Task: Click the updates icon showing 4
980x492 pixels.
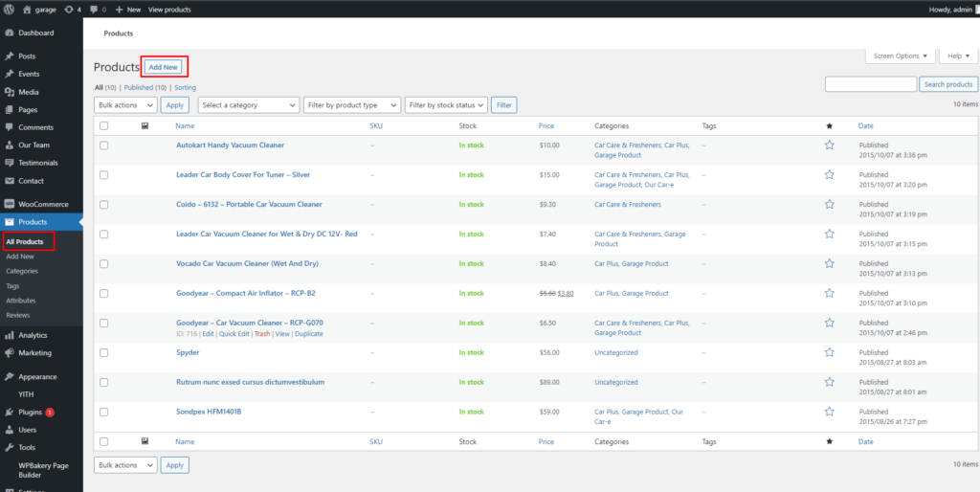Action: [x=69, y=10]
